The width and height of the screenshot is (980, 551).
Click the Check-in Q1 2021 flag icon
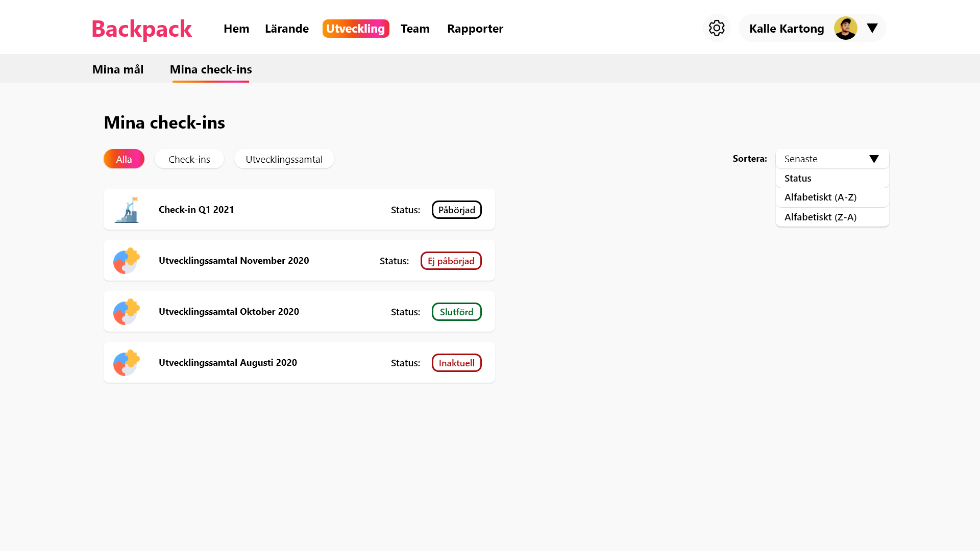(127, 210)
